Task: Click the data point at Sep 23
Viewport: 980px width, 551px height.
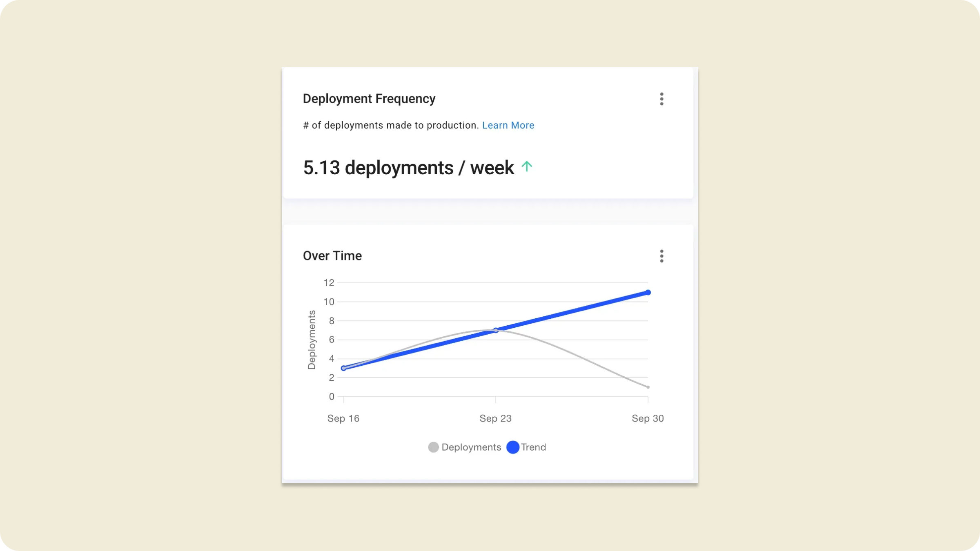Action: point(495,330)
